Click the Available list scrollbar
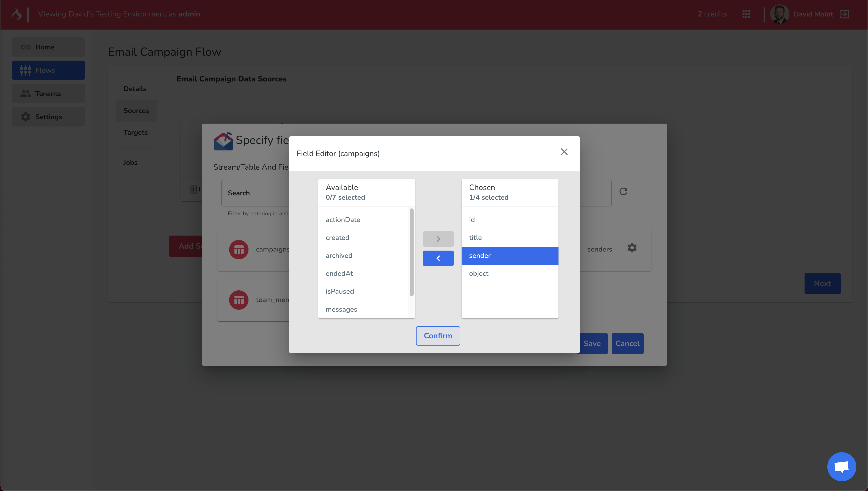The width and height of the screenshot is (868, 491). pos(411,252)
